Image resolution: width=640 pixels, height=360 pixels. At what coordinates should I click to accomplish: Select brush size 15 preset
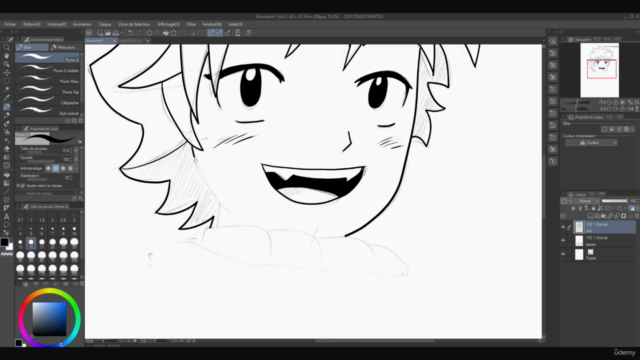(31, 243)
